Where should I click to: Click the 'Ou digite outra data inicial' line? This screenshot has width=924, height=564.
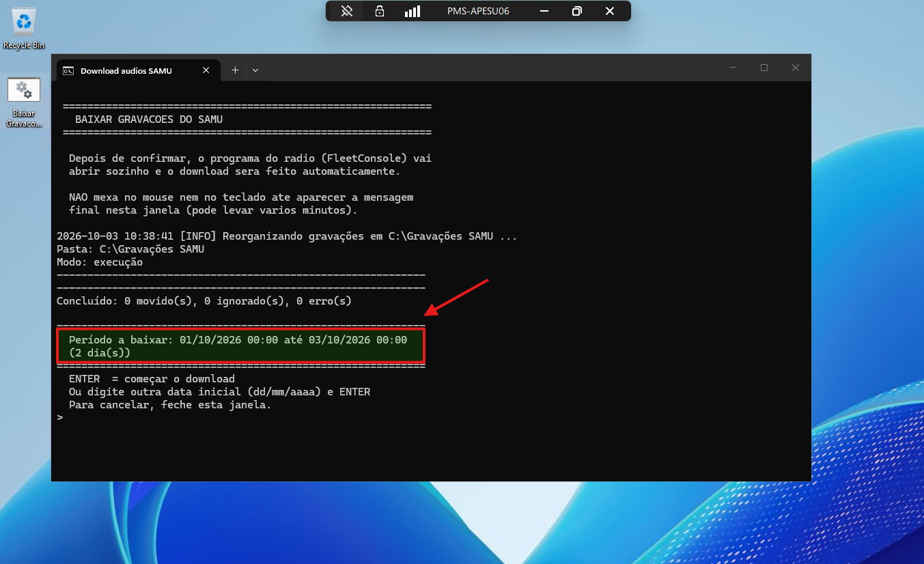[x=219, y=392]
